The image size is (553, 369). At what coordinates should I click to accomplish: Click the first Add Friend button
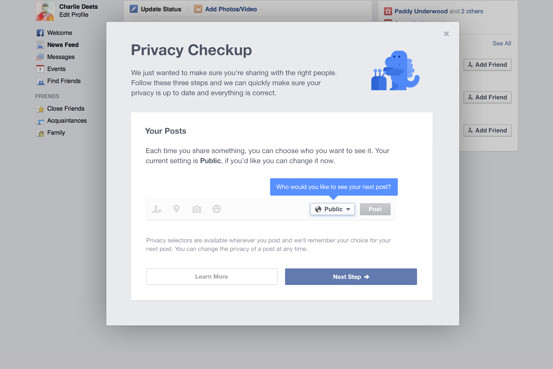coord(487,65)
